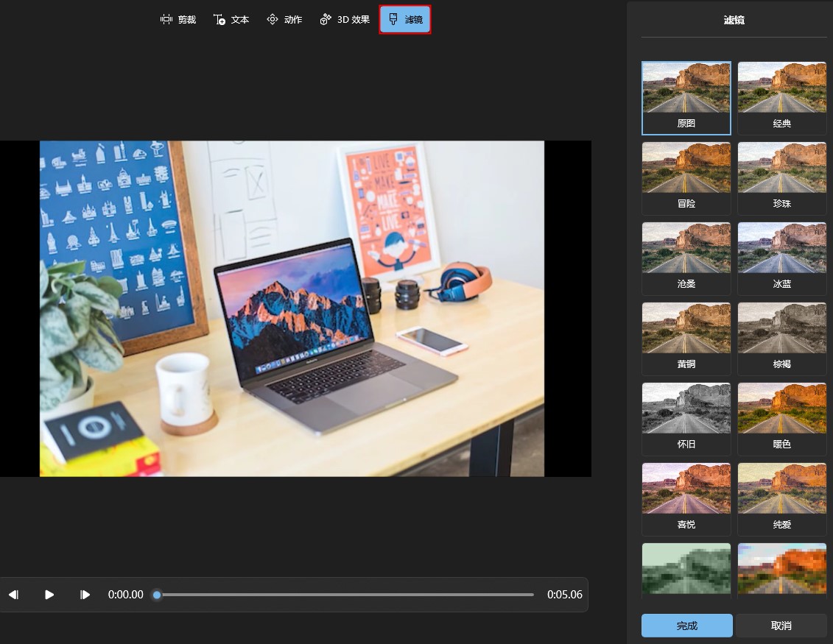The image size is (833, 644).
Task: Open the 文本 (text) tool
Action: (231, 20)
